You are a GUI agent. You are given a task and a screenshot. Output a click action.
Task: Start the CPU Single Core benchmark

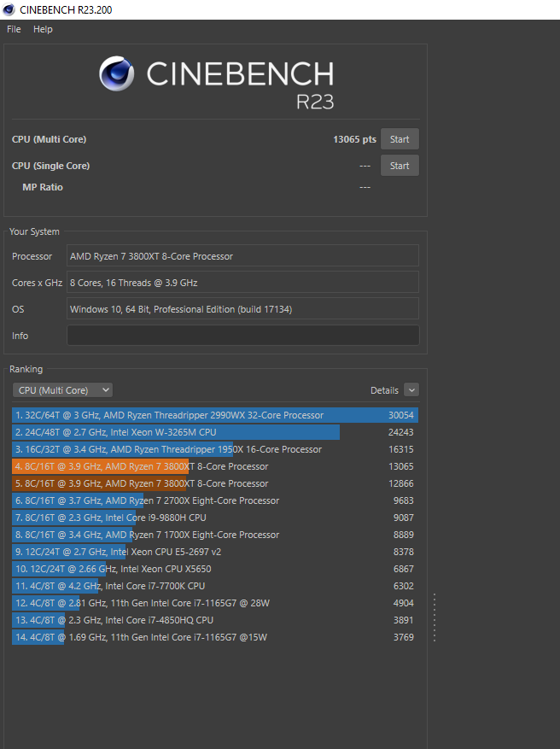click(x=400, y=166)
